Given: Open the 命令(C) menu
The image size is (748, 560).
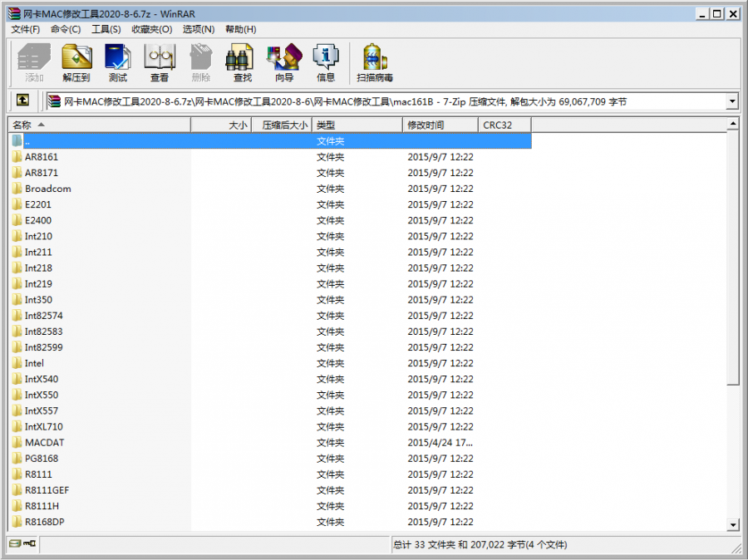Looking at the screenshot, I should [66, 30].
